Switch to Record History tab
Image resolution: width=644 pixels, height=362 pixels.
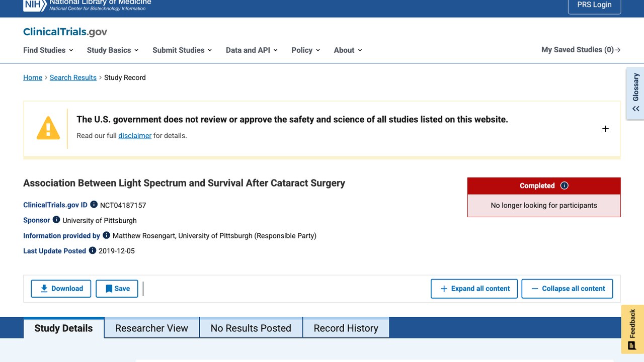point(346,328)
